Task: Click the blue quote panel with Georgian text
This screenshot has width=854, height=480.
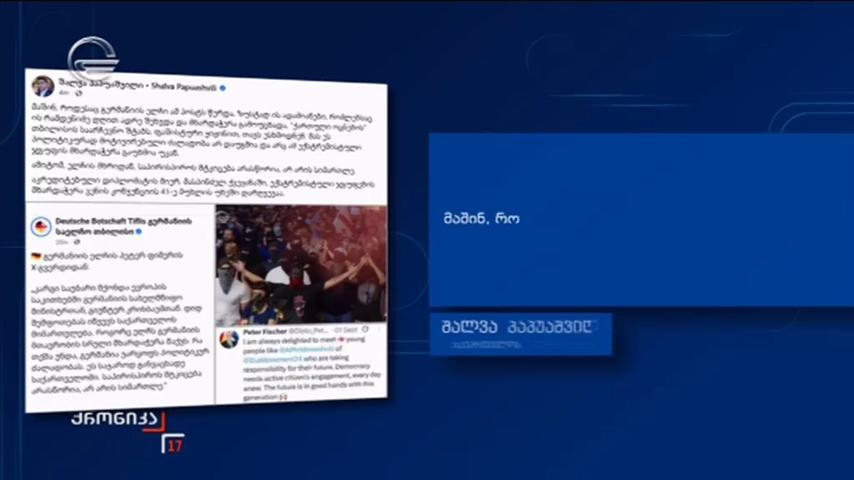Action: click(641, 220)
